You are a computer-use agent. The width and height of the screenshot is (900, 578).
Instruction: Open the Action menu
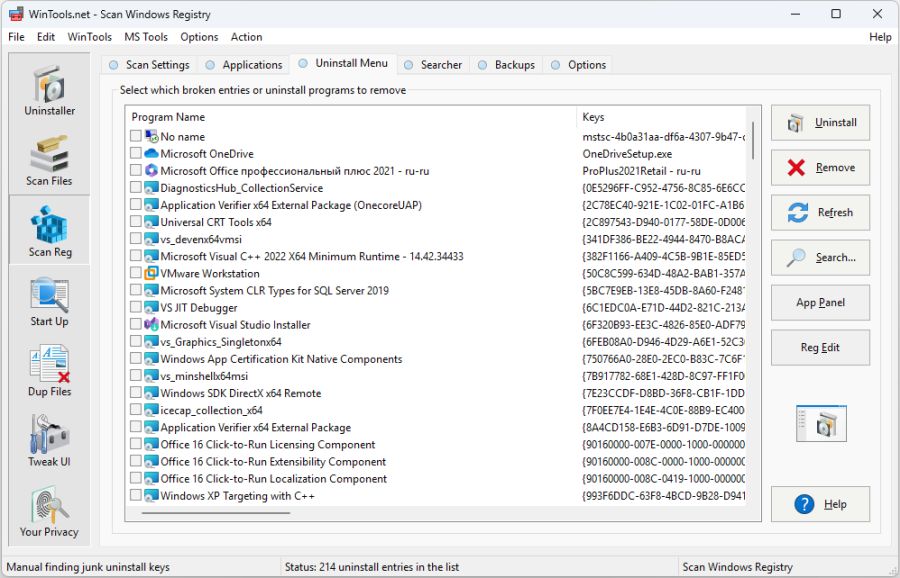(246, 37)
